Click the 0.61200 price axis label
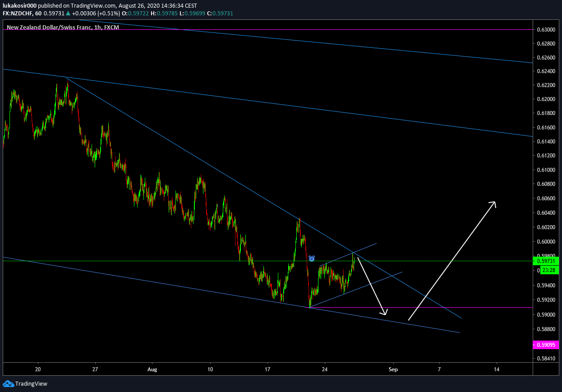Viewport: 562px width, 392px height. [x=546, y=156]
